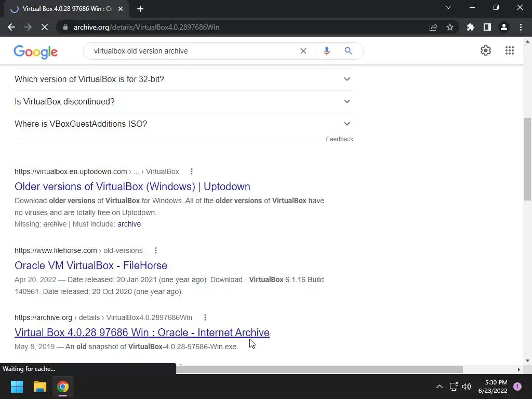Click the 'archive' must include link

pos(129,224)
